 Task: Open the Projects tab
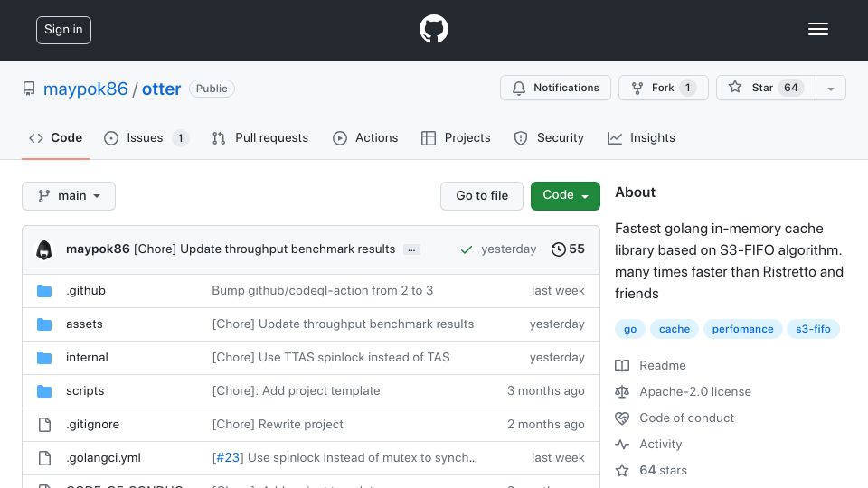coord(456,137)
